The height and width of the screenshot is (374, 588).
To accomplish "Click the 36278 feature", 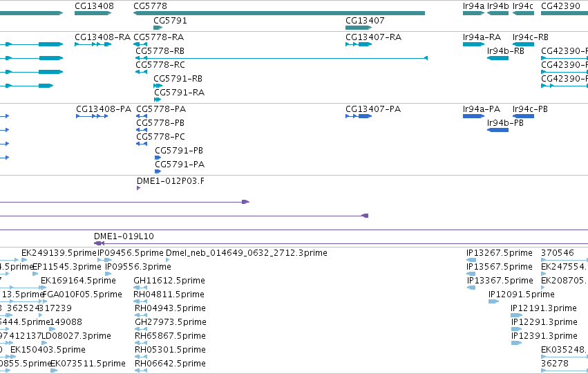I will click(565, 371).
